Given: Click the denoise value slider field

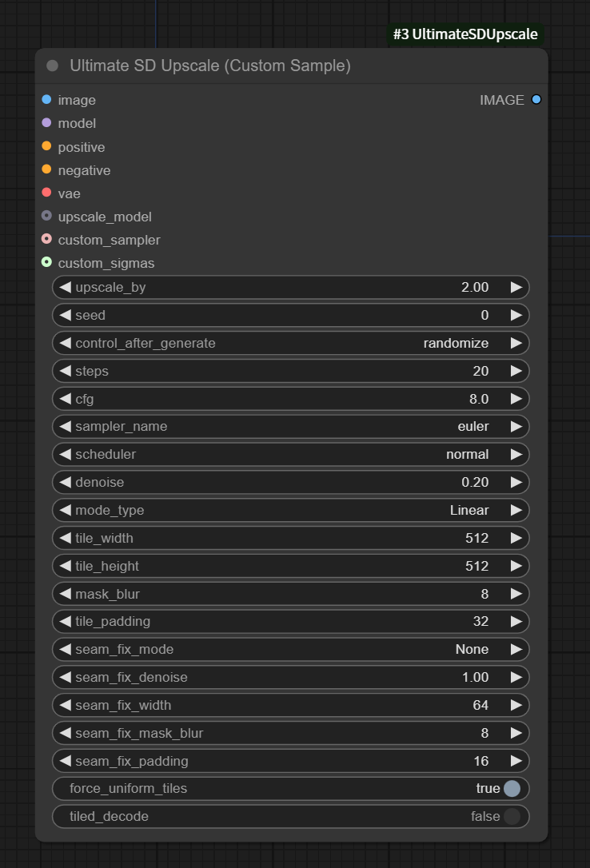Looking at the screenshot, I should 290,483.
